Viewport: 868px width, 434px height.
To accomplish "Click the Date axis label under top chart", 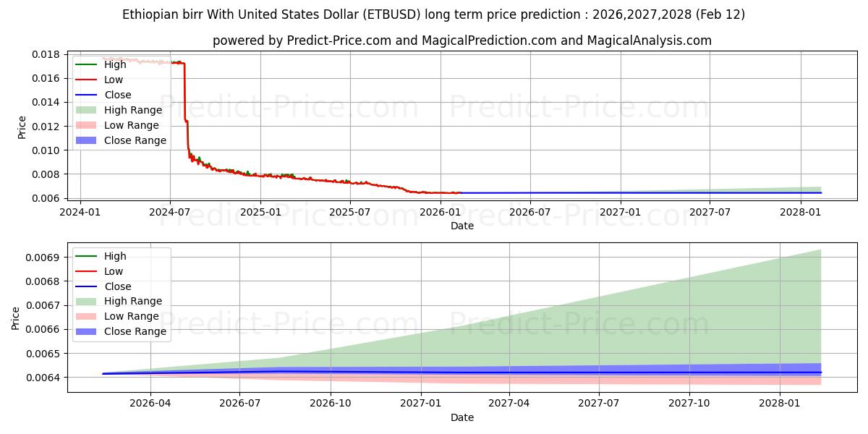I will 461,226.
